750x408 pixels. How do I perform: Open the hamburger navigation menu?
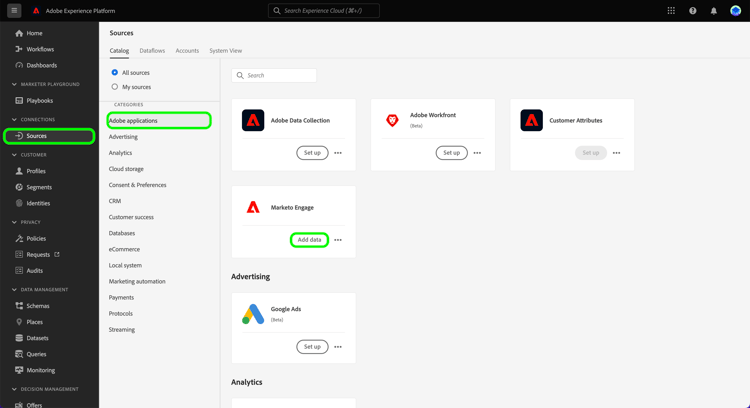click(x=14, y=11)
